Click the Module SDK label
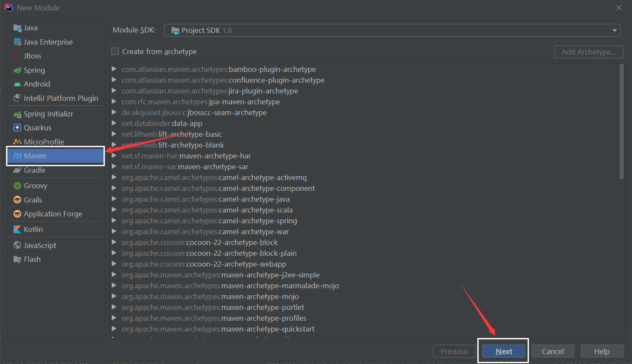This screenshot has width=632, height=364. point(134,30)
